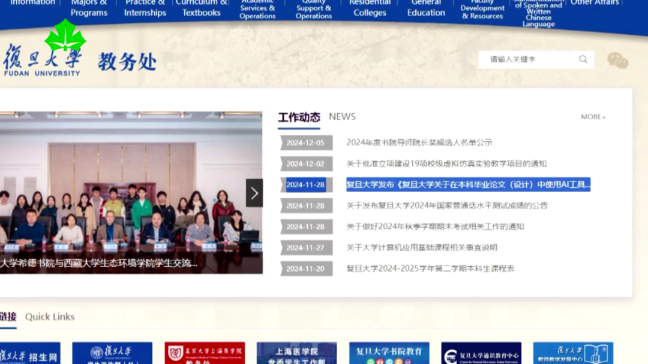This screenshot has height=364, width=648.
Task: Click the MORE link in news
Action: [x=593, y=117]
